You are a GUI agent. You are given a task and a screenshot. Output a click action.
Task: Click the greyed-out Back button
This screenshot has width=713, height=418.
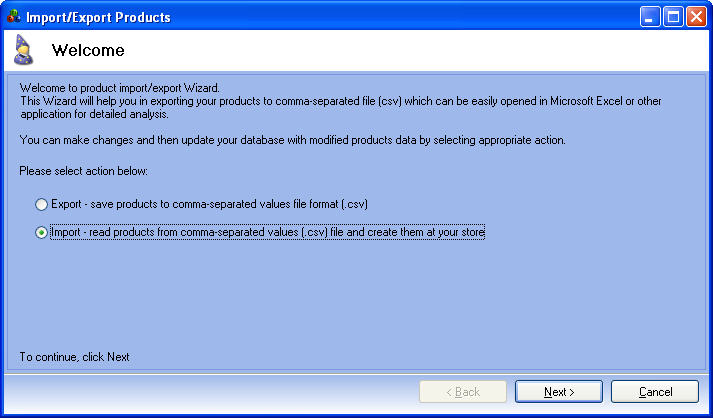pos(463,392)
